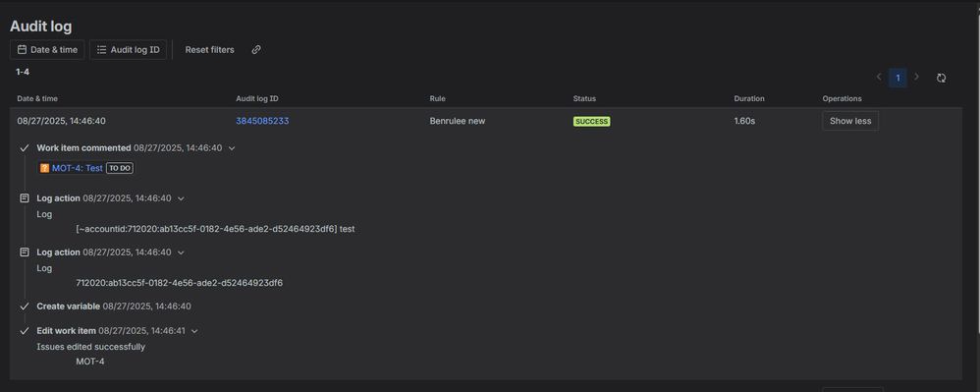
Task: Click the log icon beside second Log action
Action: click(x=25, y=252)
